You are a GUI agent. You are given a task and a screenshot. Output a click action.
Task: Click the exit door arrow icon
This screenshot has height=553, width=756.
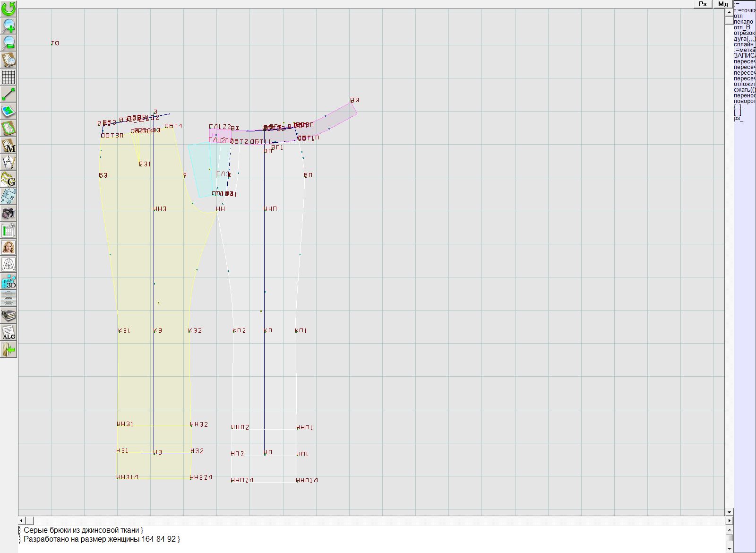point(9,349)
